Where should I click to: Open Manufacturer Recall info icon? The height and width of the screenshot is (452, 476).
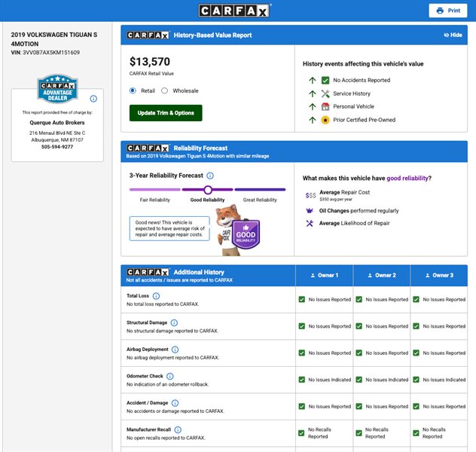tap(179, 429)
